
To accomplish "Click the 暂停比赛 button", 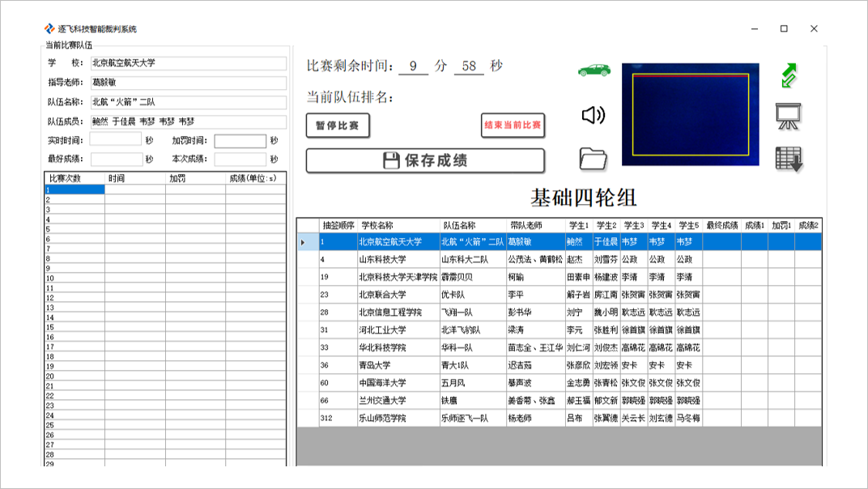I will point(338,125).
